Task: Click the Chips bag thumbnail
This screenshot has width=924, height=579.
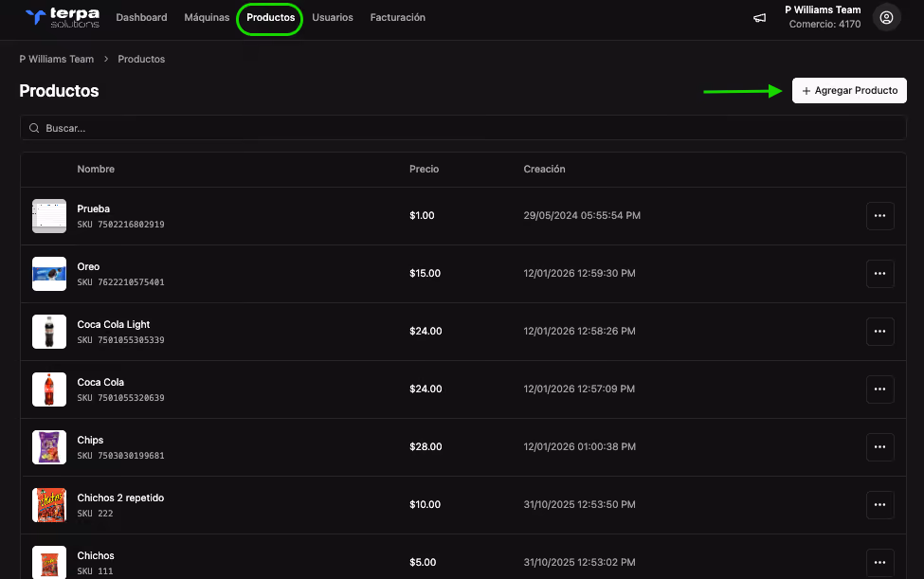Action: pyautogui.click(x=49, y=446)
